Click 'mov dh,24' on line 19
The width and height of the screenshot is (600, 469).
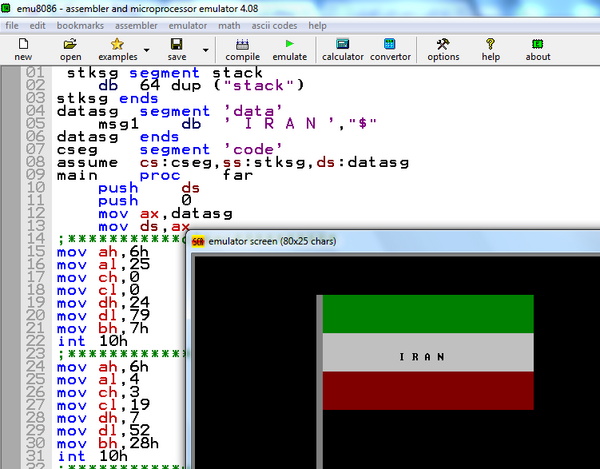(x=103, y=303)
